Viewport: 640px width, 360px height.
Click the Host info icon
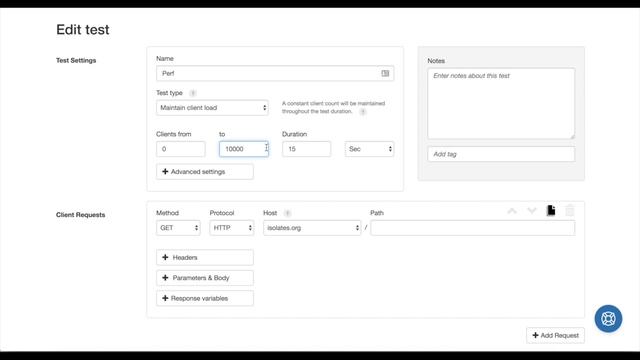click(287, 213)
